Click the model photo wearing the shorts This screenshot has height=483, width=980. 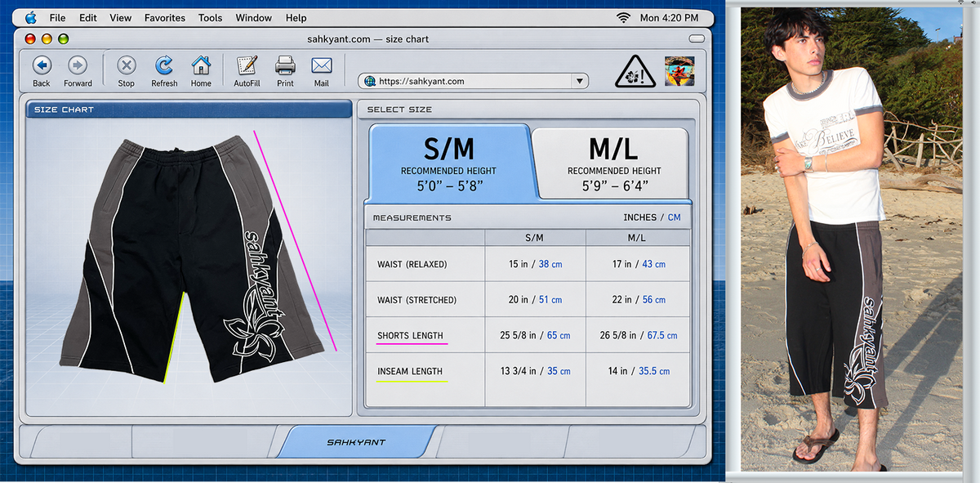pos(852,239)
